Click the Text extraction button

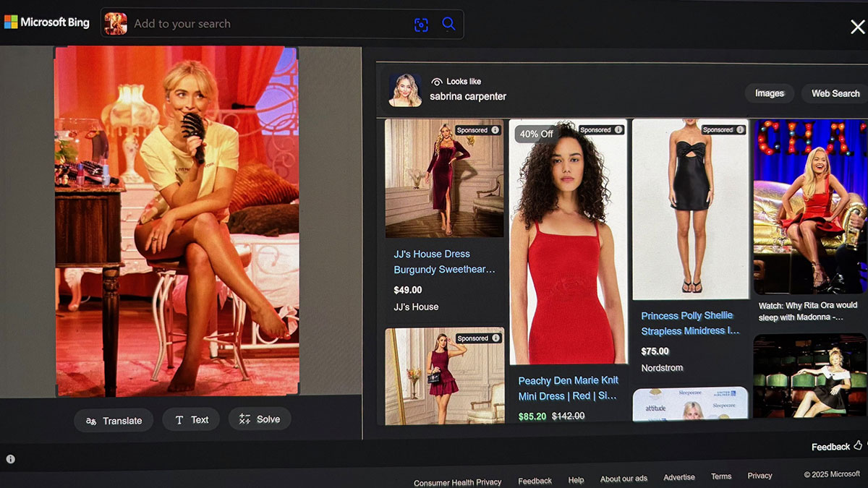click(x=191, y=420)
